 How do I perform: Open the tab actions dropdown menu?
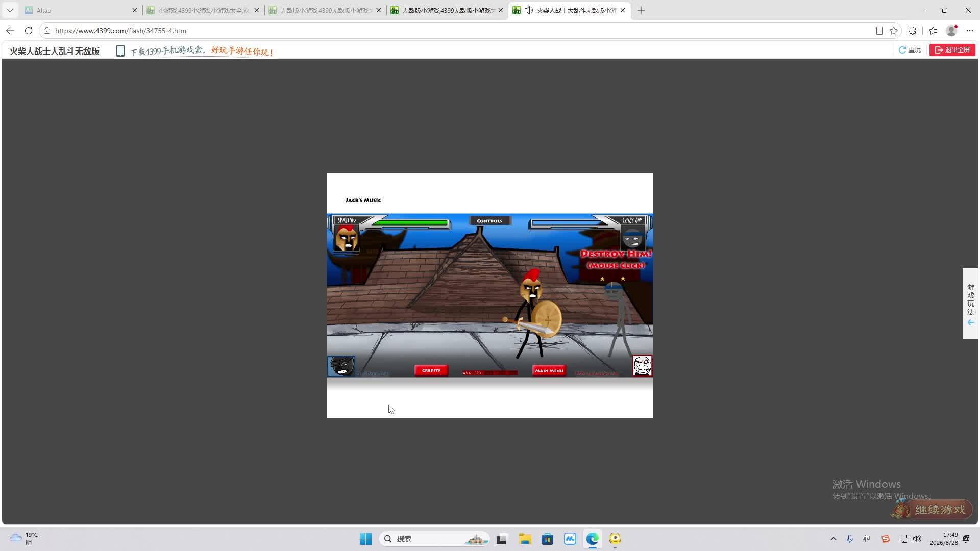tap(10, 10)
